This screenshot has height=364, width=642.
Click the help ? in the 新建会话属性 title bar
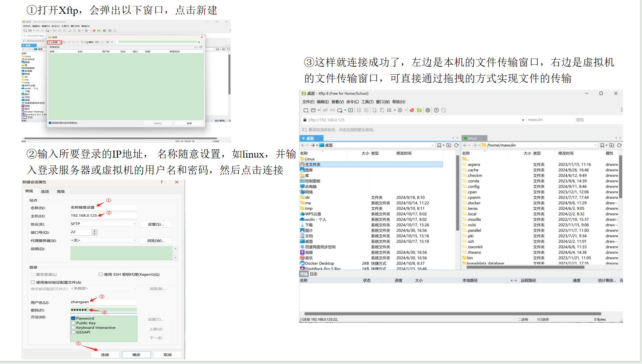pyautogui.click(x=162, y=182)
